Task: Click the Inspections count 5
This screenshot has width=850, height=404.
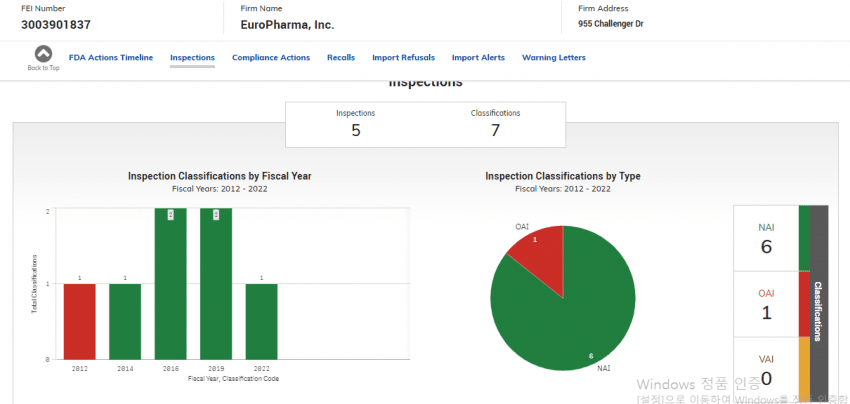Action: pos(356,131)
